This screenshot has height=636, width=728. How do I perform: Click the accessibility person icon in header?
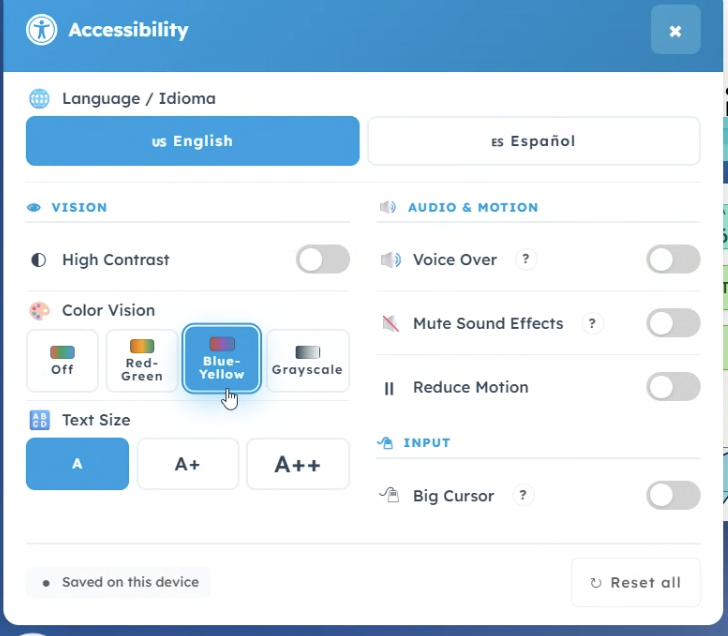42,30
